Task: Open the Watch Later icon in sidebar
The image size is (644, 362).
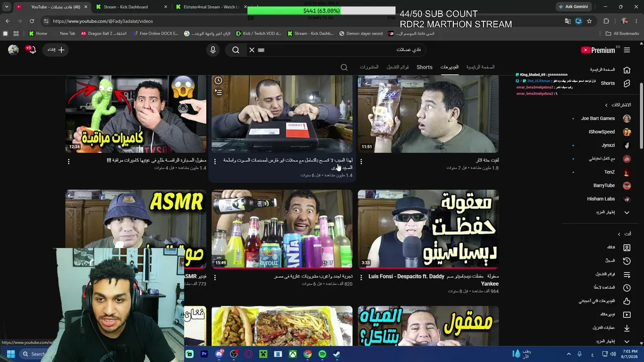Action: [x=627, y=288]
